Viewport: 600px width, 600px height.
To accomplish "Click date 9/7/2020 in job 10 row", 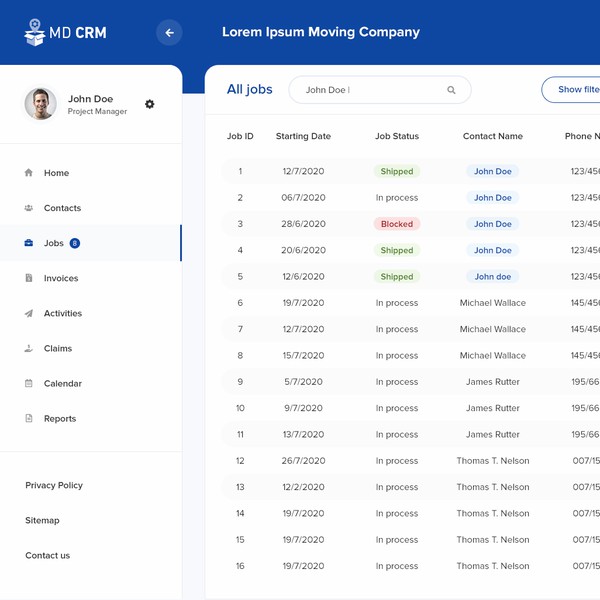I will click(303, 408).
